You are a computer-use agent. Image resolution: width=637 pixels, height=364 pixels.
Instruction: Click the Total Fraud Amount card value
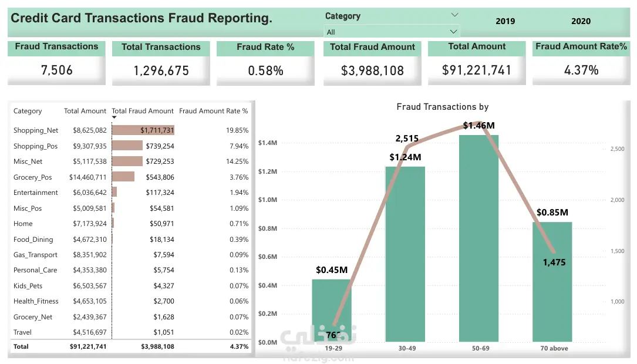coord(373,70)
